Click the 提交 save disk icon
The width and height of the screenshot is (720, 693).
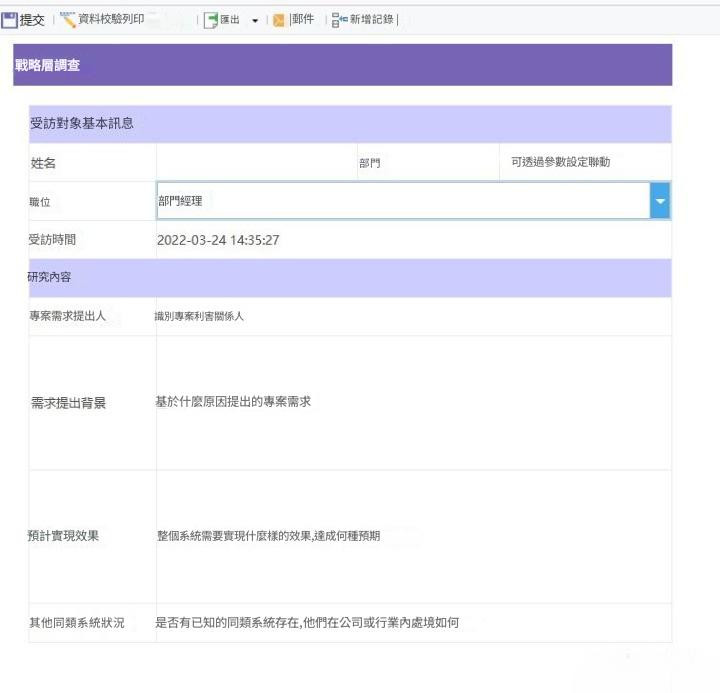(x=9, y=20)
